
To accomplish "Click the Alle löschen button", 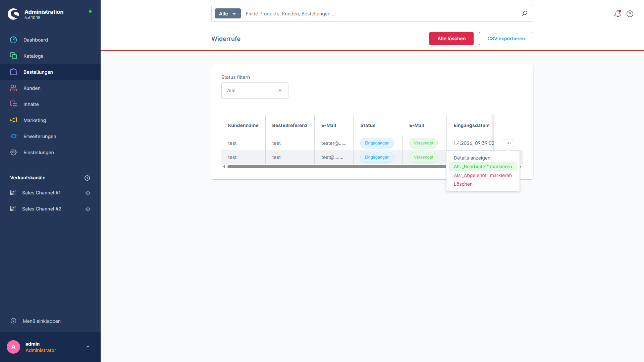I will (x=451, y=39).
